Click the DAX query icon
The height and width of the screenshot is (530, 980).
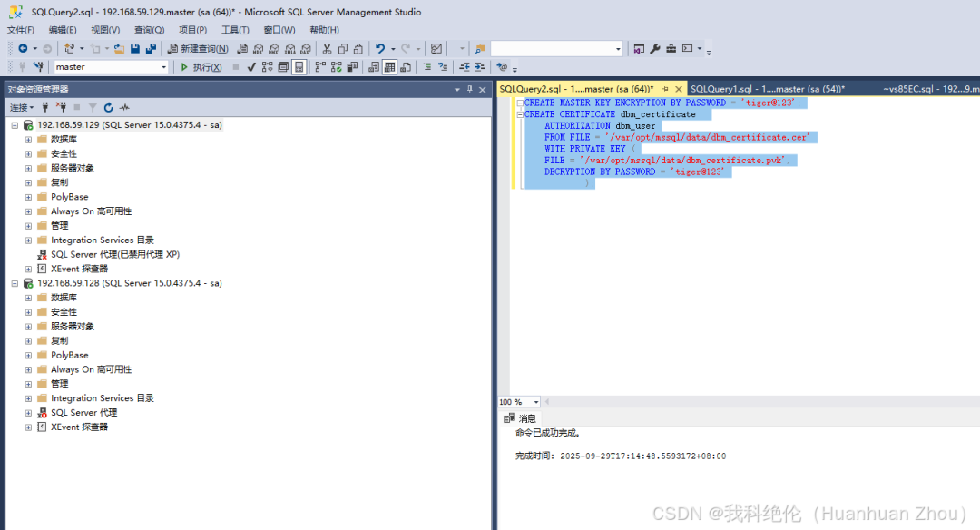(x=306, y=48)
